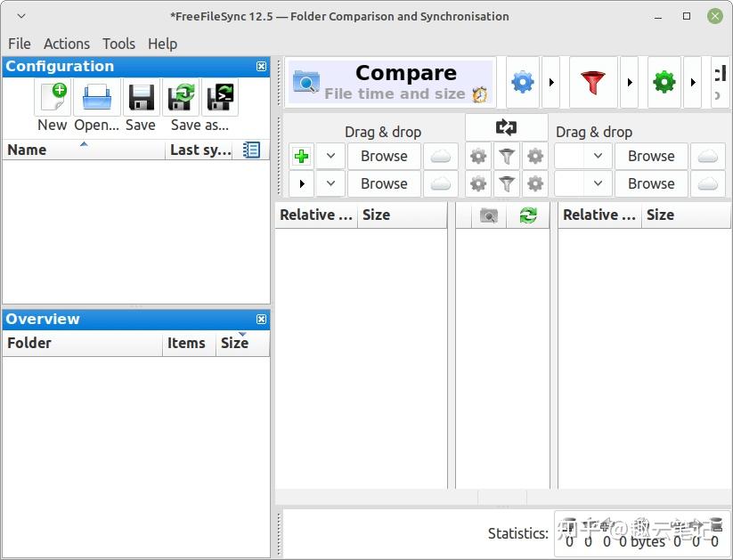Click left cloud storage icon in green-plus row
This screenshot has width=733, height=560.
pyautogui.click(x=440, y=156)
